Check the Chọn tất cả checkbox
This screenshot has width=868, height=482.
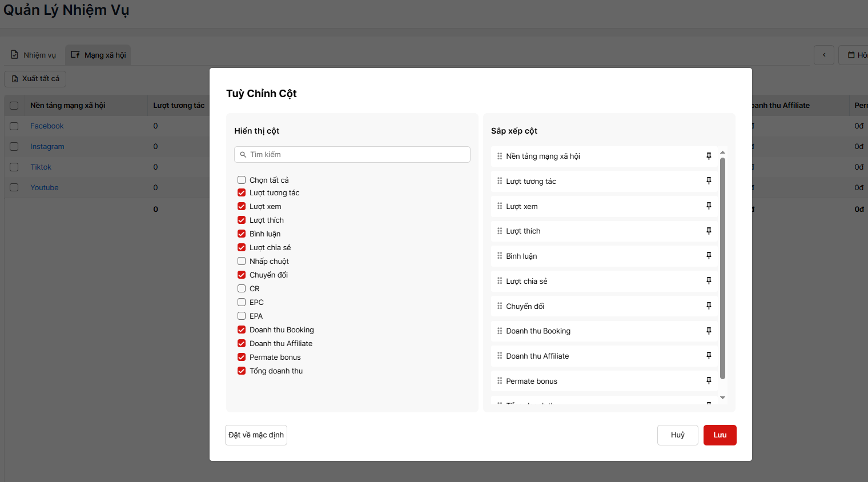(x=242, y=180)
